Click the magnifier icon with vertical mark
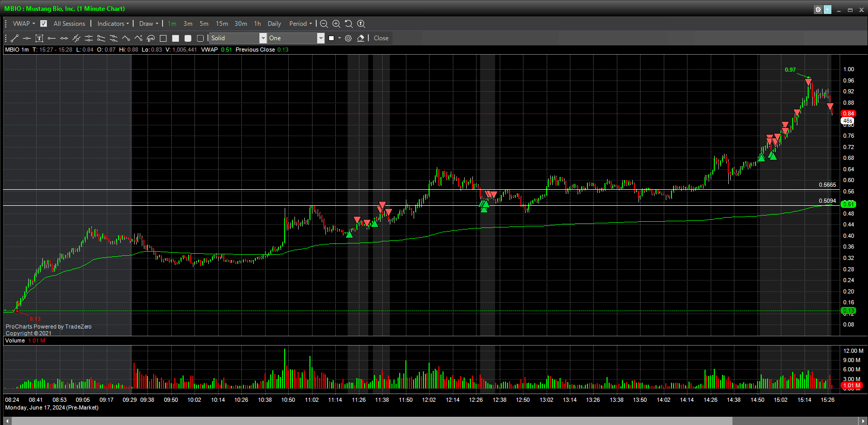The image size is (868, 425). tap(361, 24)
